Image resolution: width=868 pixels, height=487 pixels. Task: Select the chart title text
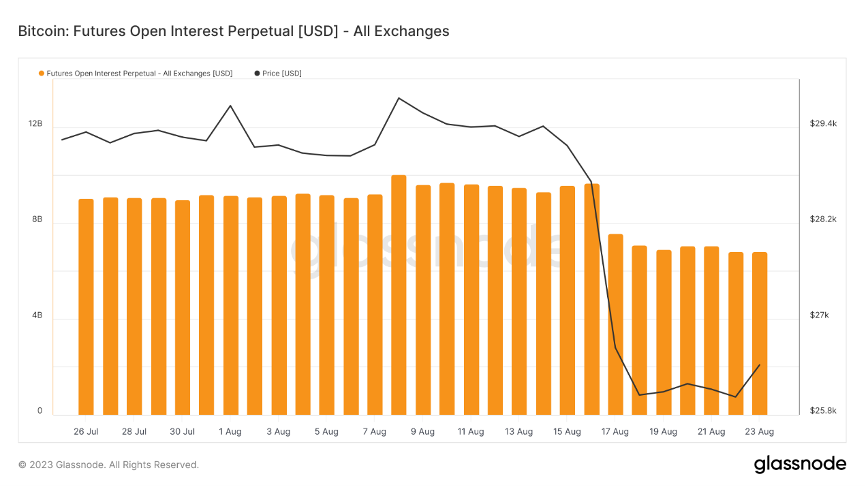tap(234, 31)
